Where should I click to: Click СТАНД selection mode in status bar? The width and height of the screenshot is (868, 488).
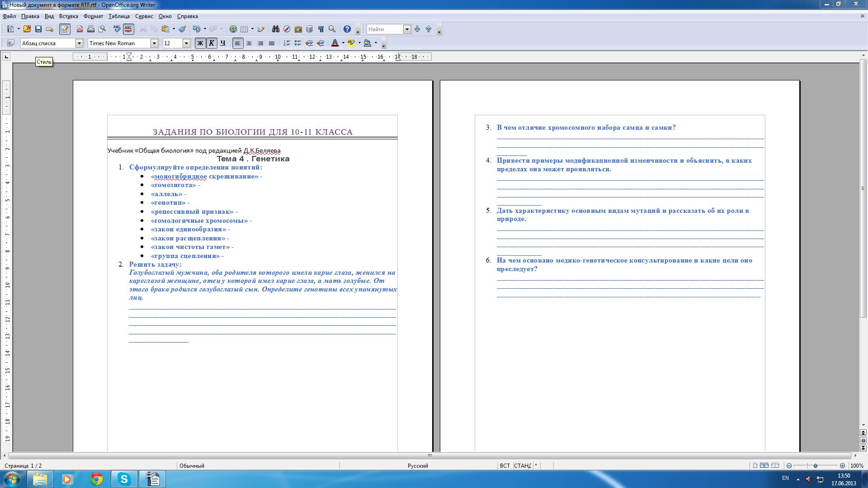click(x=522, y=465)
